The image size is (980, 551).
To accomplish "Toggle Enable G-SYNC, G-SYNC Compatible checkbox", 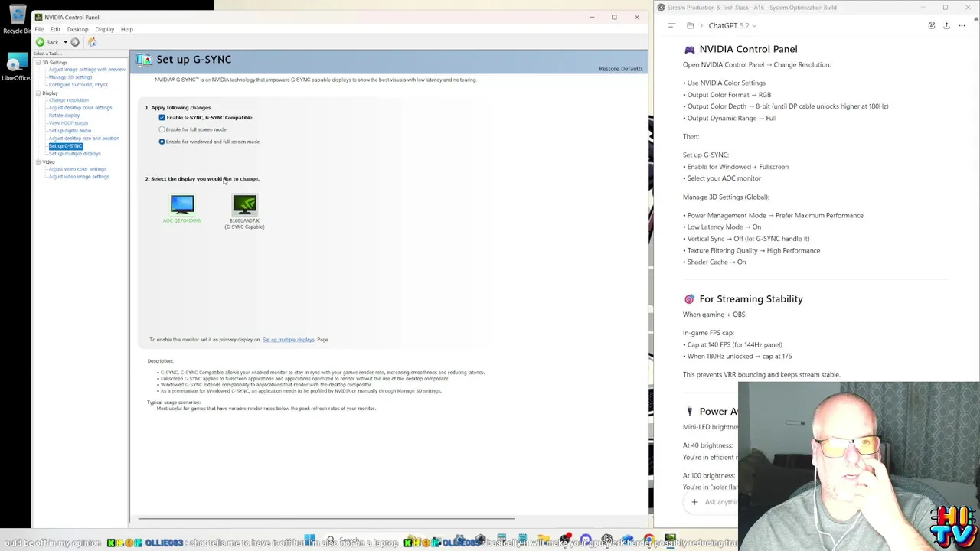I will pyautogui.click(x=162, y=118).
